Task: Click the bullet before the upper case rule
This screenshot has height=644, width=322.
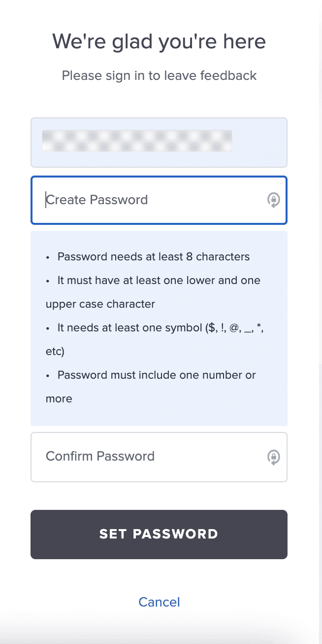Action: [48, 281]
